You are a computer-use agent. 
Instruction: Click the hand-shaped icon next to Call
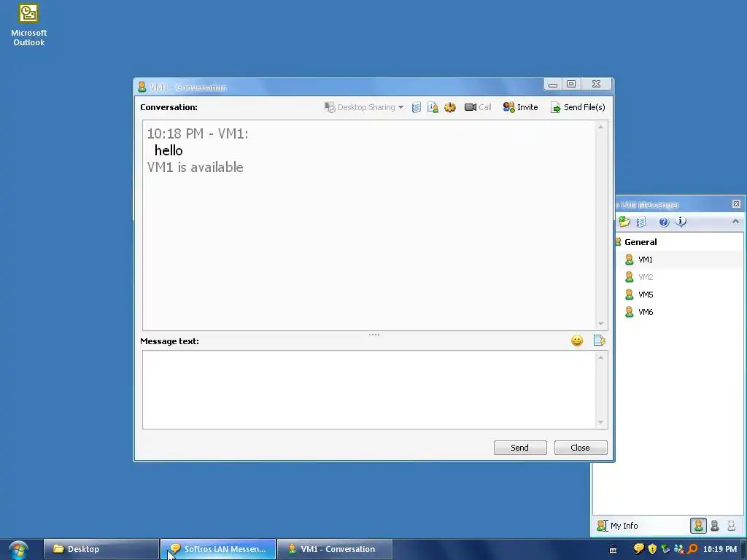coord(450,108)
